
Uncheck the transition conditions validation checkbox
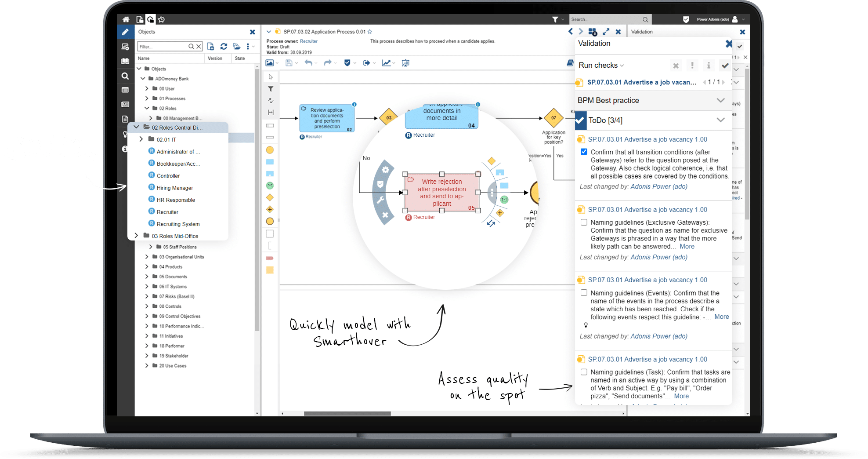coord(584,151)
